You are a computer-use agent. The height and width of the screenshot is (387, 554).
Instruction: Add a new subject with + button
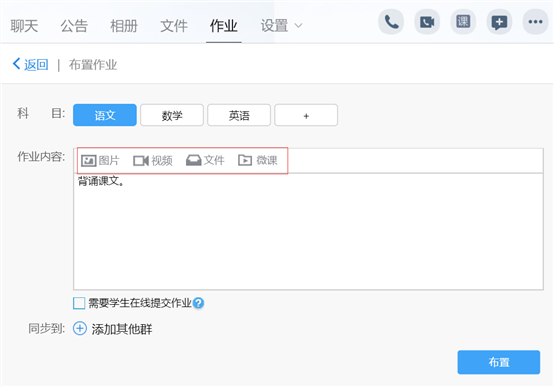pyautogui.click(x=306, y=115)
